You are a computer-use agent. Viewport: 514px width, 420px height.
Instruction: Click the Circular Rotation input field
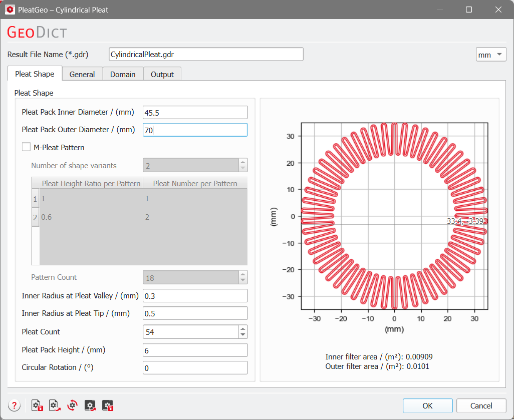coord(195,368)
